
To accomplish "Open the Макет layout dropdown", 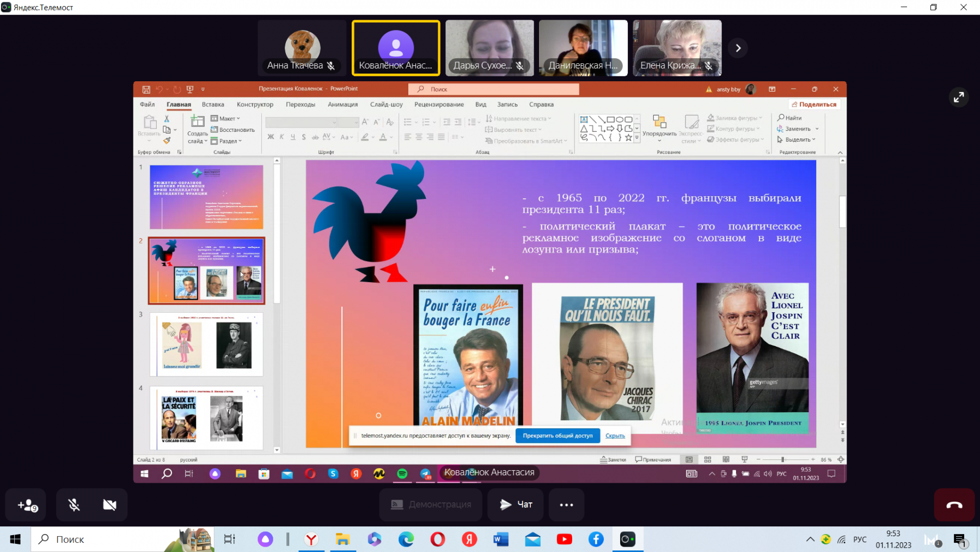I will (x=225, y=119).
